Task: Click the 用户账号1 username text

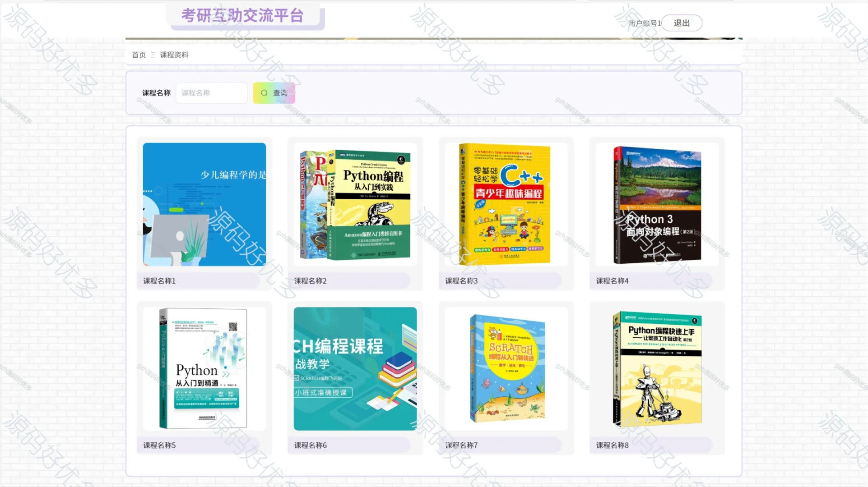Action: 645,23
